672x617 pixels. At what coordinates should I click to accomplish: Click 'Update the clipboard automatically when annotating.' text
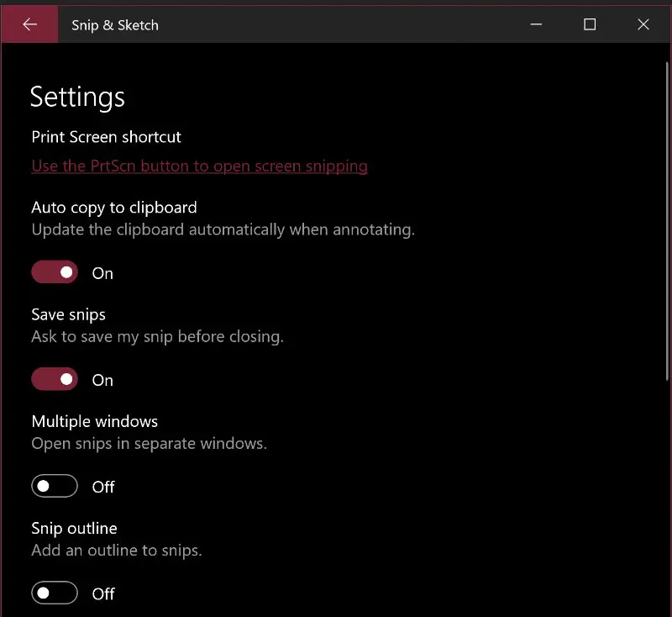click(x=223, y=229)
